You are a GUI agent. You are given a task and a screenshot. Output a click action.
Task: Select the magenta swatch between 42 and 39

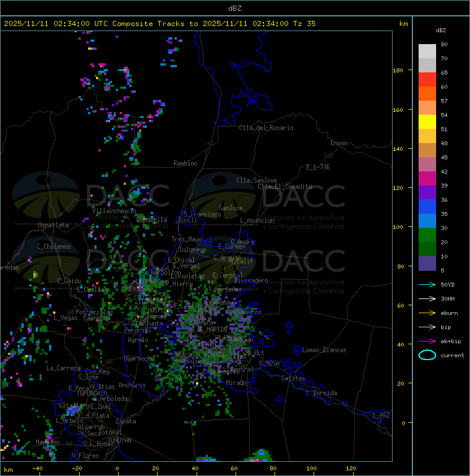427,179
